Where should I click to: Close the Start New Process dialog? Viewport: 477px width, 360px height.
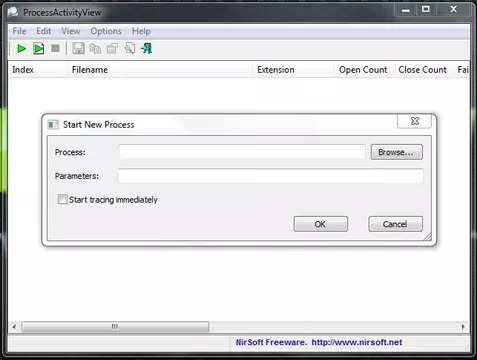[x=415, y=121]
